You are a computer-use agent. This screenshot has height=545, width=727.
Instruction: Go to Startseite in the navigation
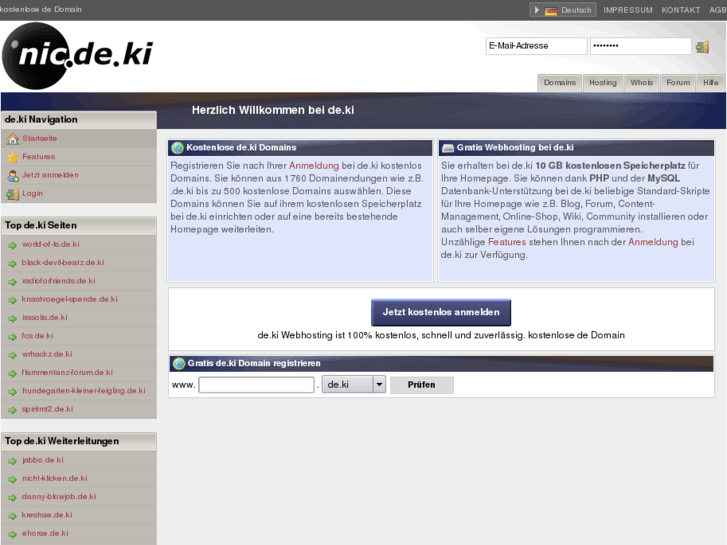pos(39,138)
